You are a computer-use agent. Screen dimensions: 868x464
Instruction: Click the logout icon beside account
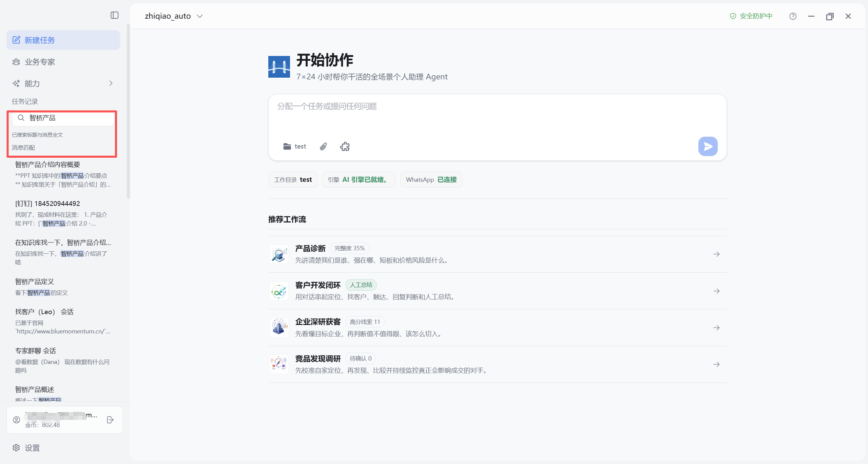pos(110,420)
